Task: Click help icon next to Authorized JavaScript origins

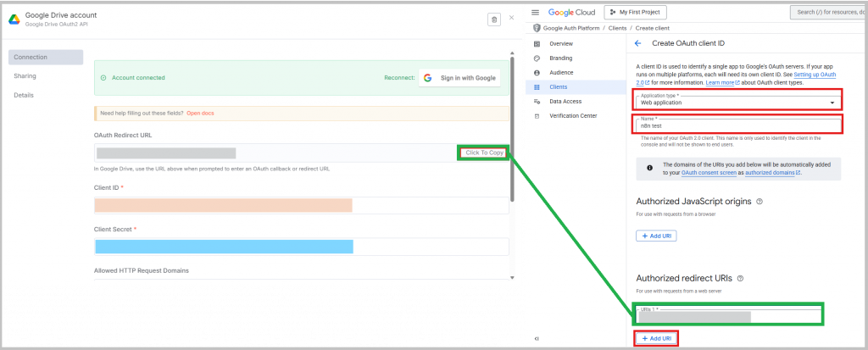Action: [x=759, y=202]
